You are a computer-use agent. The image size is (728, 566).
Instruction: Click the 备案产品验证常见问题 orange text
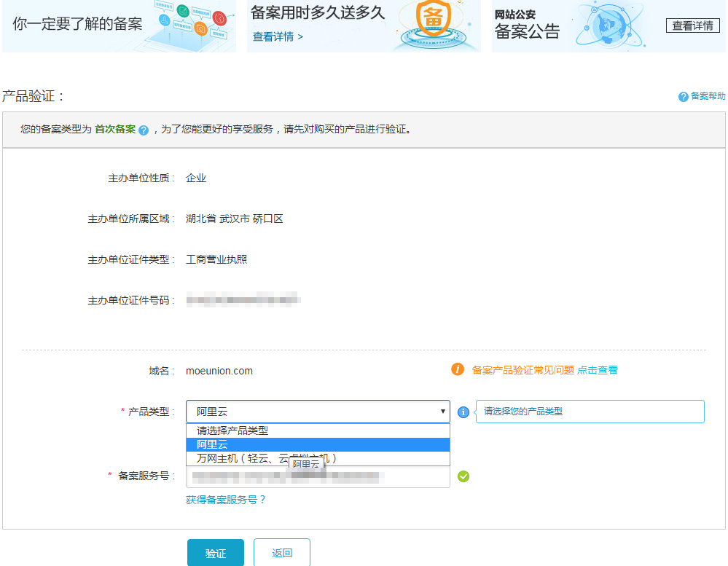[x=523, y=370]
